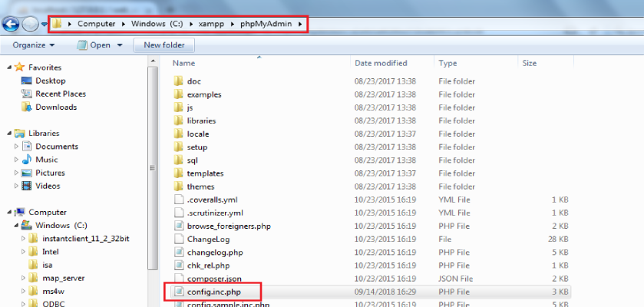
Task: Click the Forward navigation arrow button
Action: pyautogui.click(x=30, y=25)
